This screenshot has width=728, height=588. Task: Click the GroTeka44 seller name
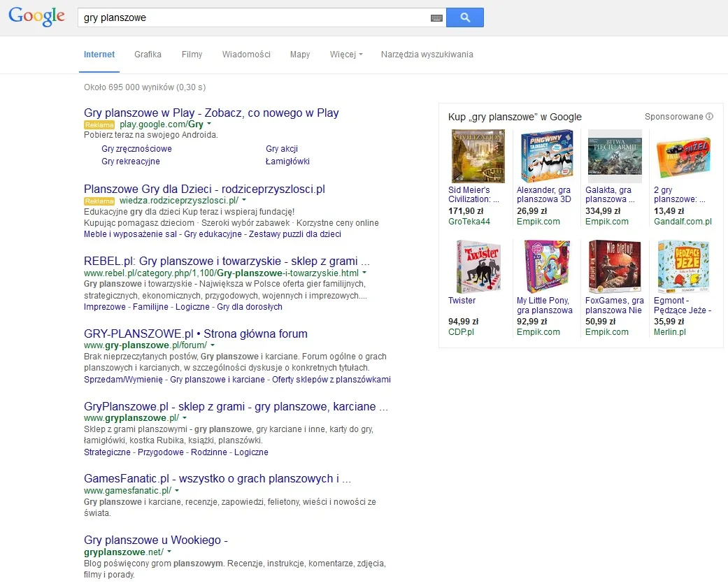pyautogui.click(x=469, y=222)
